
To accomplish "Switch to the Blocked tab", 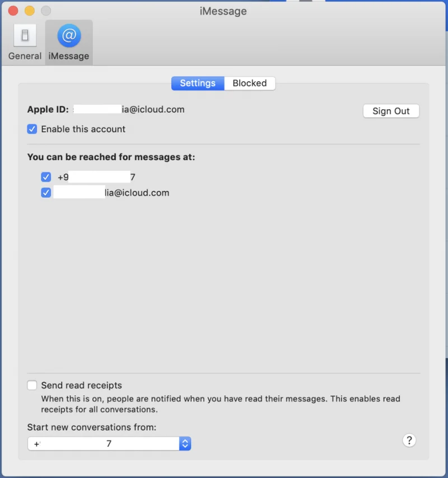I will [249, 83].
